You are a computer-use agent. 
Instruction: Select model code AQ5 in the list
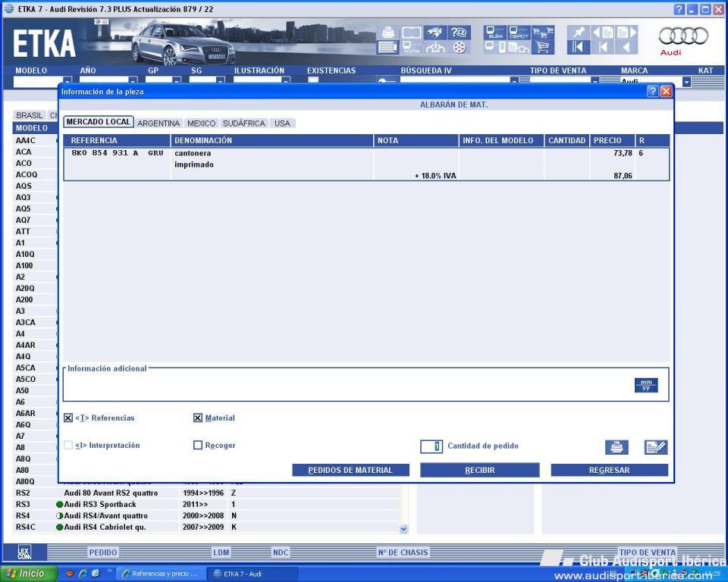tap(24, 208)
